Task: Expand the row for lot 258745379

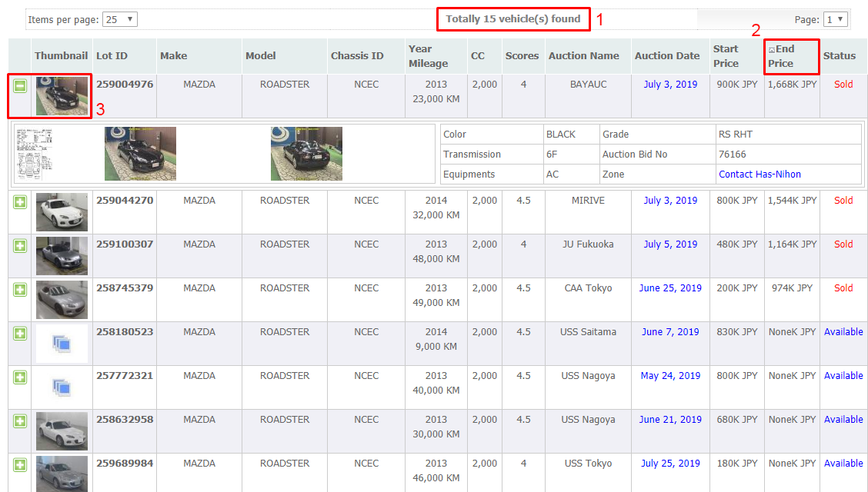Action: click(20, 290)
